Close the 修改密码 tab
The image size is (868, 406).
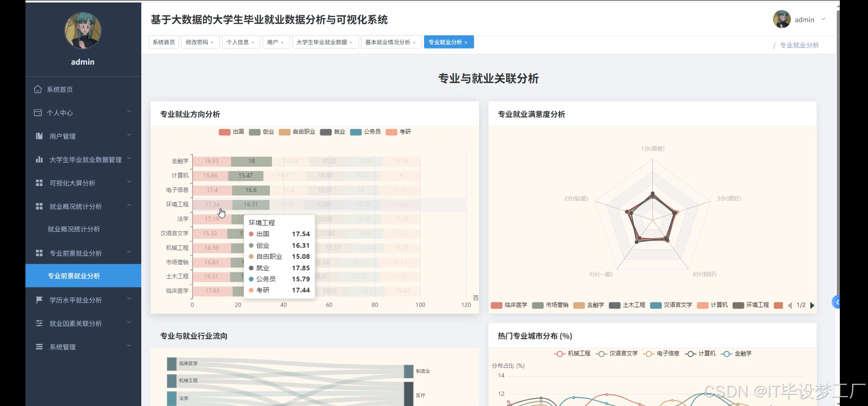pos(212,43)
